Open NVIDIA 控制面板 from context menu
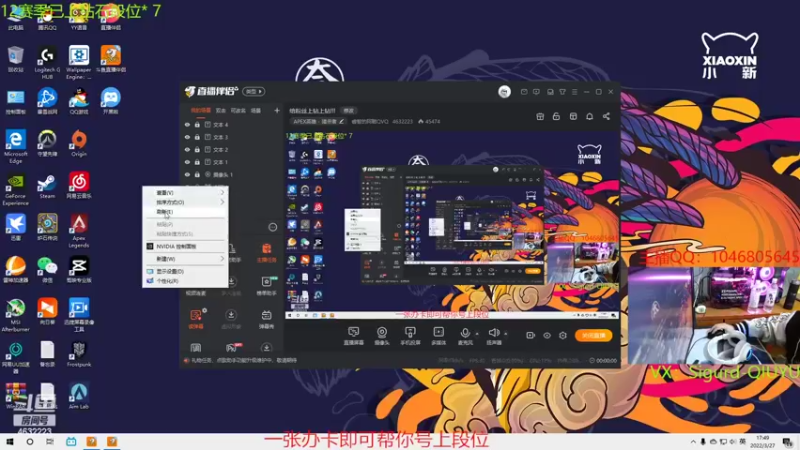The height and width of the screenshot is (450, 800). (x=185, y=246)
